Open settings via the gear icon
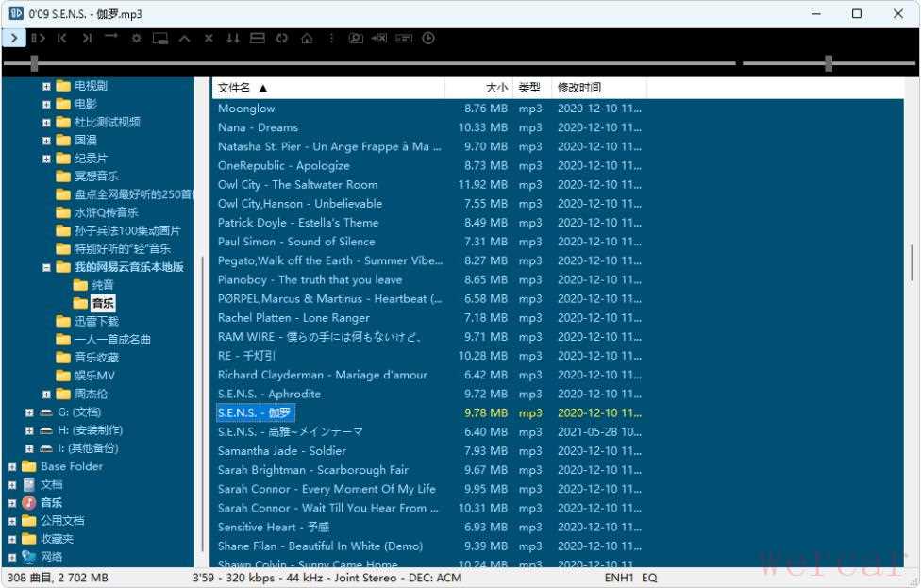Image resolution: width=921 pixels, height=588 pixels. 136,39
